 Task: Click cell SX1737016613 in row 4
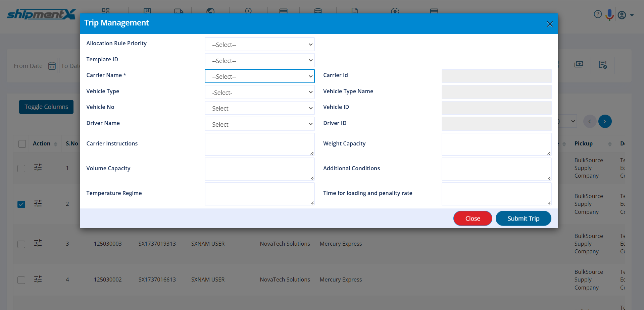tap(157, 280)
